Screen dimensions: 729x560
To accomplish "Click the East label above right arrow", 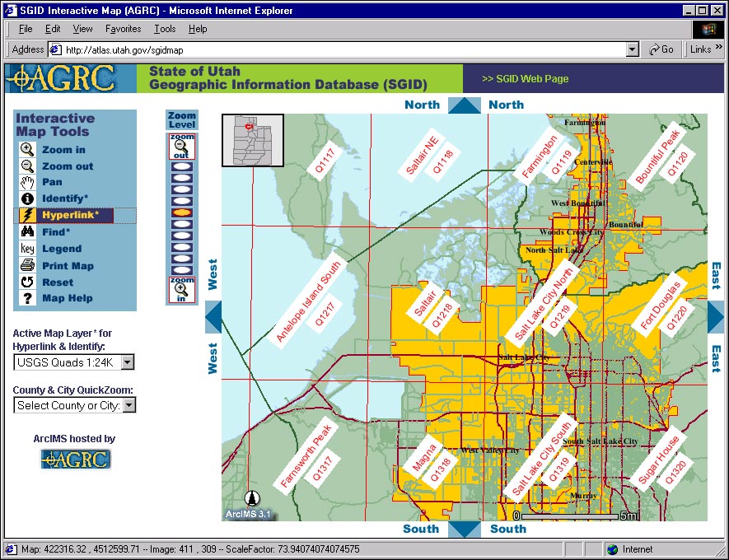I will (x=716, y=276).
